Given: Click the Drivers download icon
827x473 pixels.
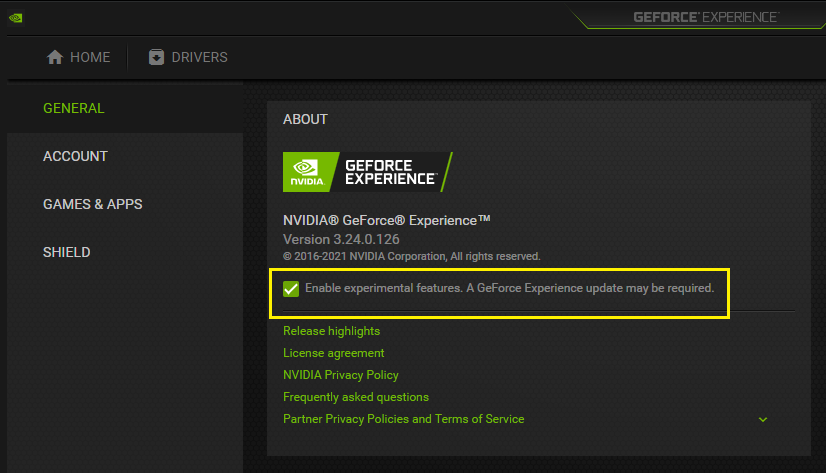Looking at the screenshot, I should click(156, 57).
